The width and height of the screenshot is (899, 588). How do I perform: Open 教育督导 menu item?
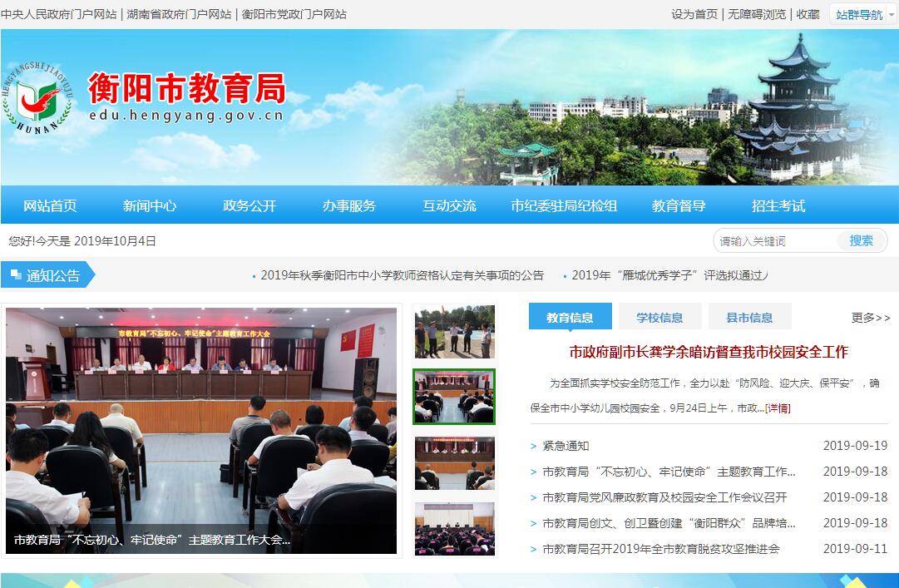tap(679, 205)
